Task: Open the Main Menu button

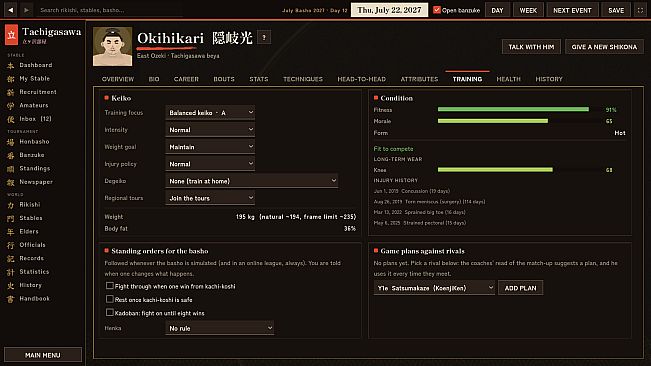Action: pyautogui.click(x=43, y=355)
